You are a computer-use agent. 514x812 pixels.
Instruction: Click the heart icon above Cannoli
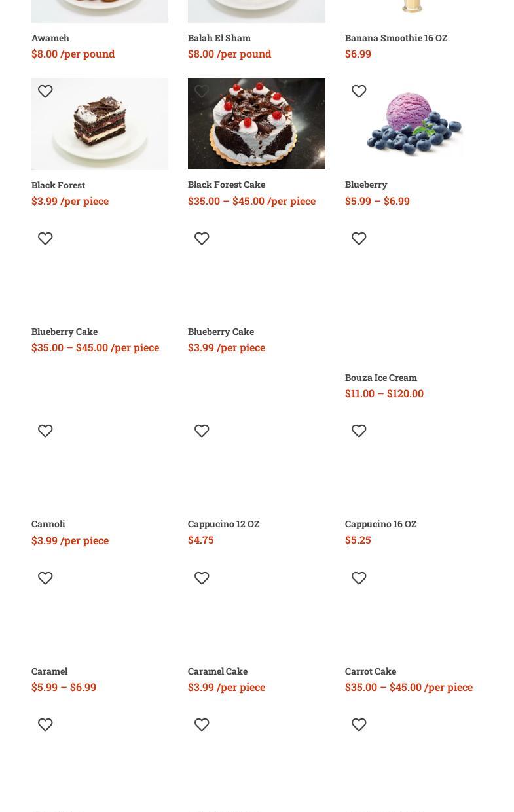pos(45,431)
